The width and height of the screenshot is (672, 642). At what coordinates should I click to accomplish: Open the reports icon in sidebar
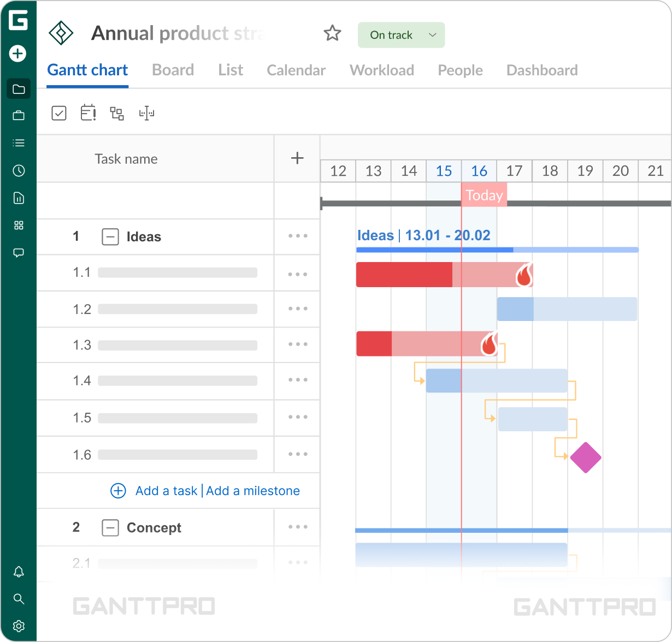[x=19, y=198]
